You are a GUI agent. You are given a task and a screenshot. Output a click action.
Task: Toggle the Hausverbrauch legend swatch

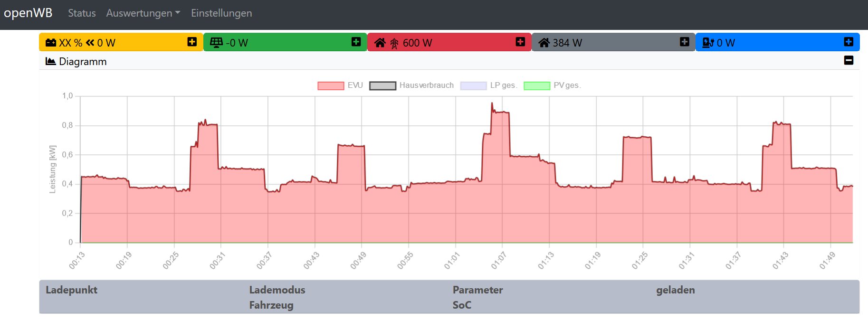(382, 85)
